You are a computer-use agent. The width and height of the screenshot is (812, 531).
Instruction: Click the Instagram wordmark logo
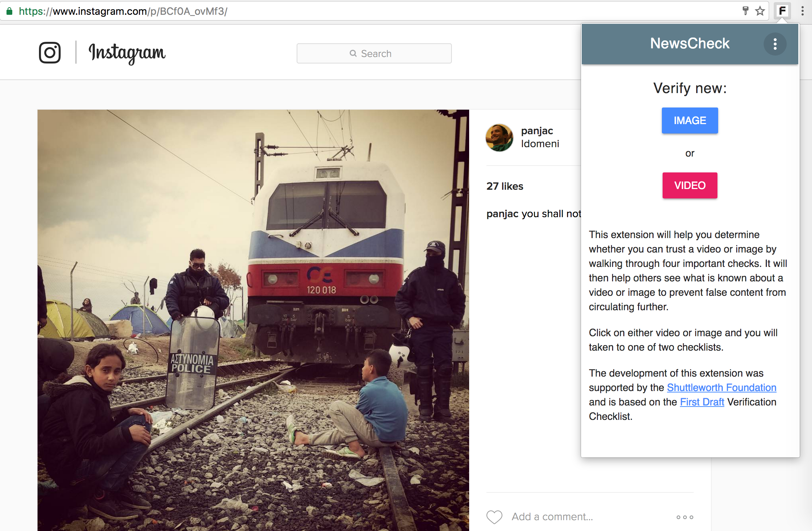pyautogui.click(x=127, y=53)
